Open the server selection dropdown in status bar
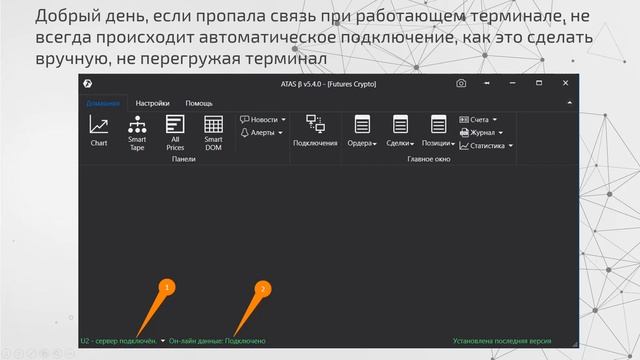 [x=163, y=341]
